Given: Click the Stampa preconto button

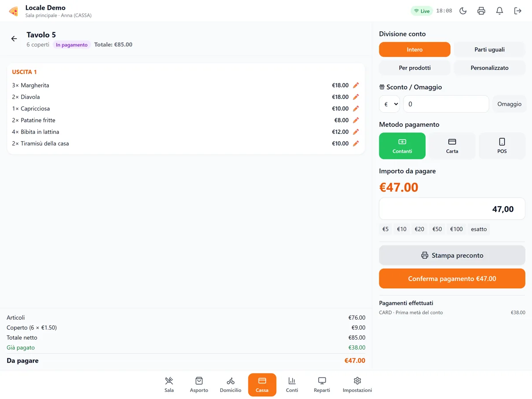Looking at the screenshot, I should [x=452, y=255].
